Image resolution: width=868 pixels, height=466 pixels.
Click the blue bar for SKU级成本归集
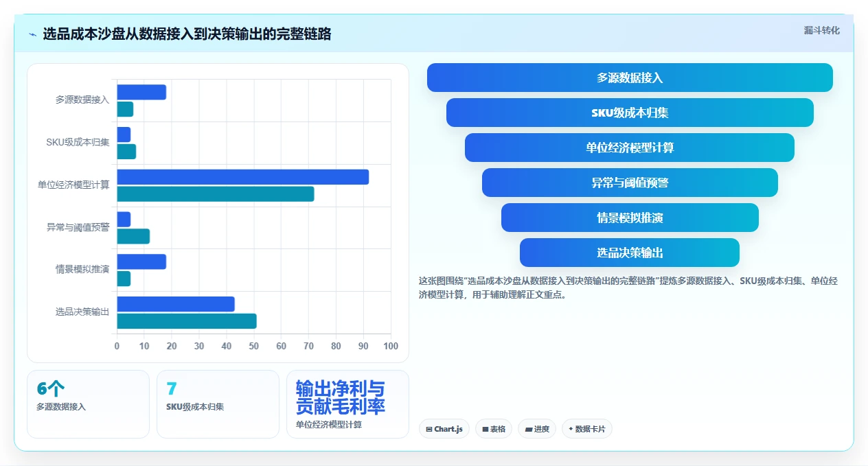click(x=124, y=135)
